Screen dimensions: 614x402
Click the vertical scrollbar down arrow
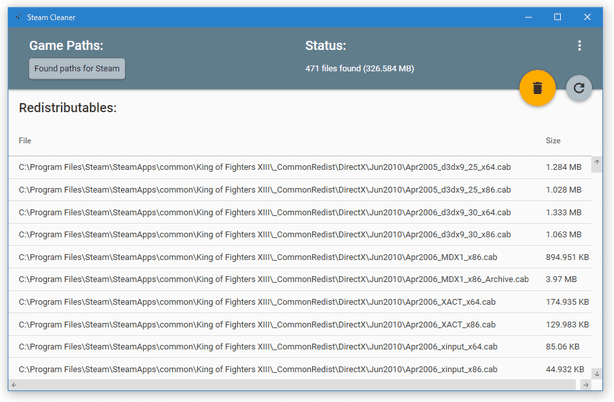tap(597, 374)
